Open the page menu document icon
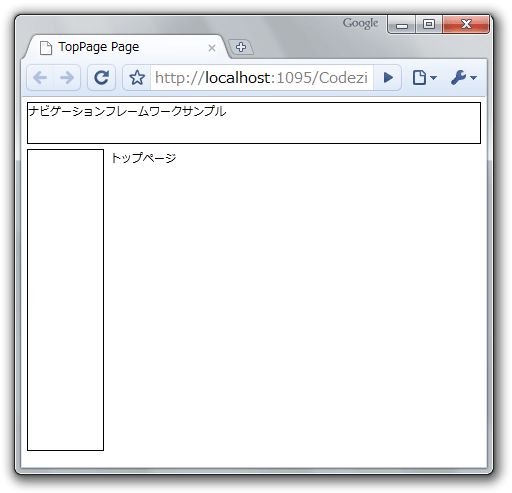The height and width of the screenshot is (493, 512). pyautogui.click(x=424, y=78)
